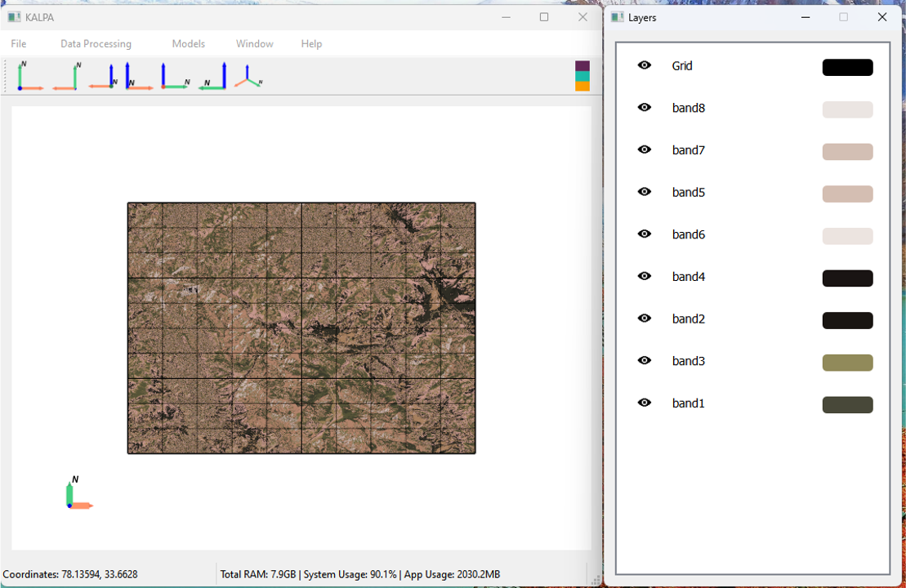Click the Total RAM and usage status text
This screenshot has width=906, height=588.
pos(360,574)
